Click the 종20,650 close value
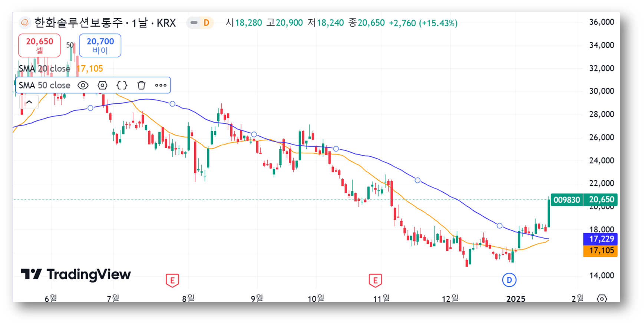The width and height of the screenshot is (644, 326). point(366,23)
